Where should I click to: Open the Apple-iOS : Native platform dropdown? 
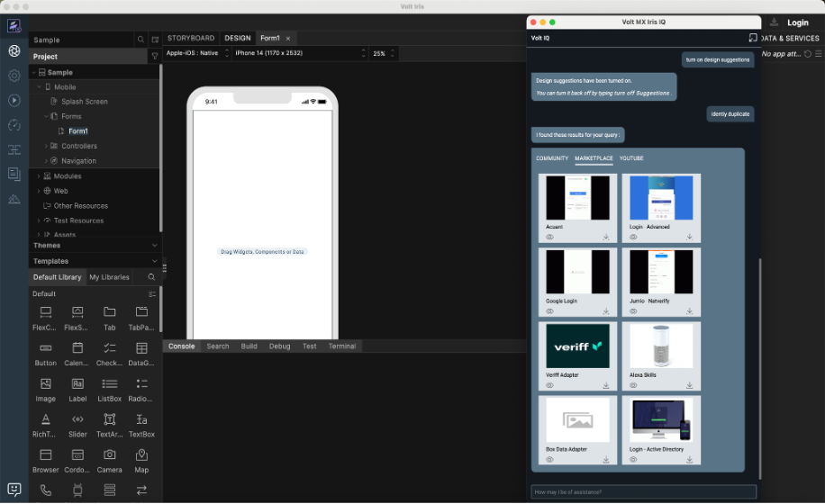[198, 53]
